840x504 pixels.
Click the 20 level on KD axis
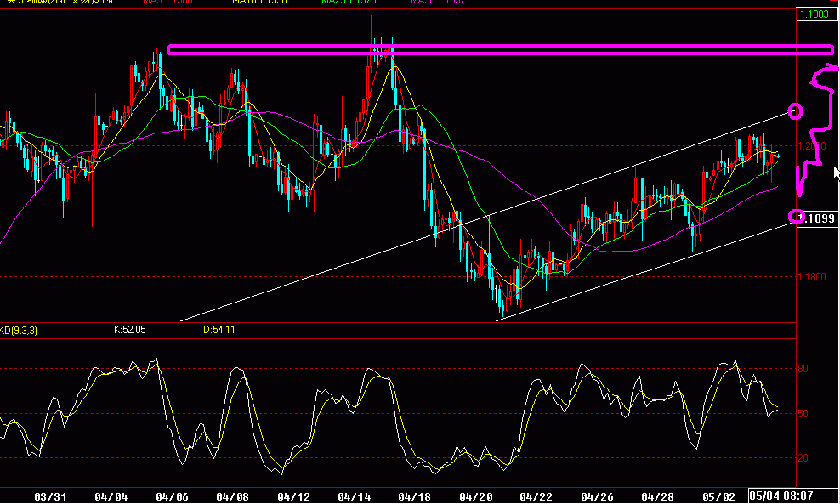pos(803,458)
